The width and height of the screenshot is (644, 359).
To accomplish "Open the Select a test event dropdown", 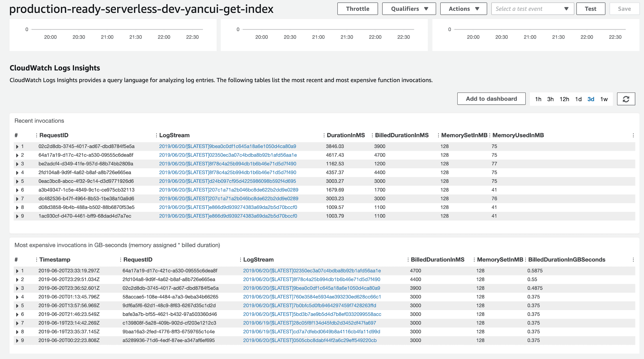I will (532, 8).
